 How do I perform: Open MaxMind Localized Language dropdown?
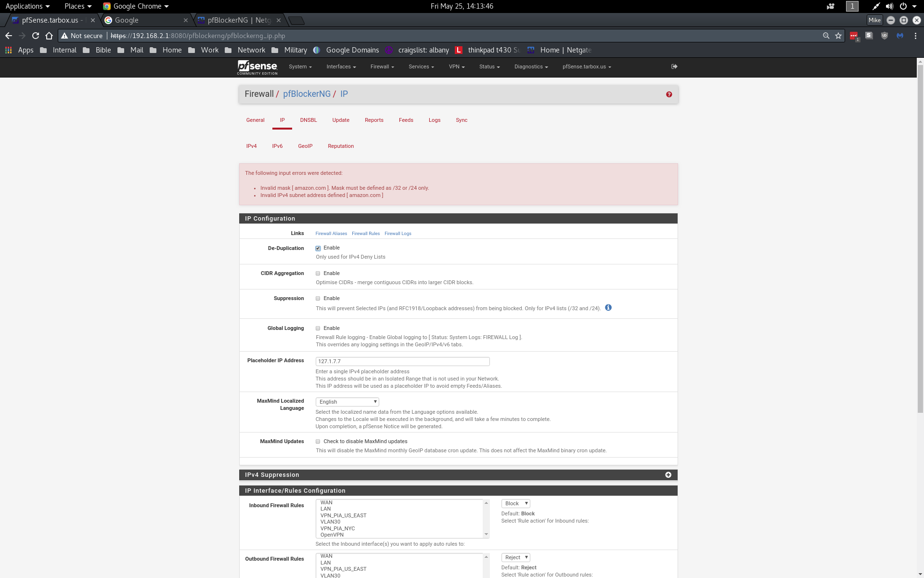347,402
